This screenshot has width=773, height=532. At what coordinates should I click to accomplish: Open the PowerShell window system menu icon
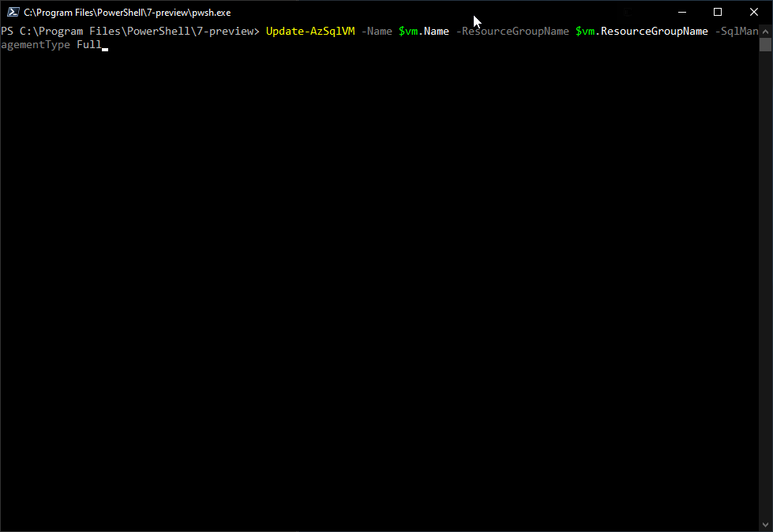(13, 13)
